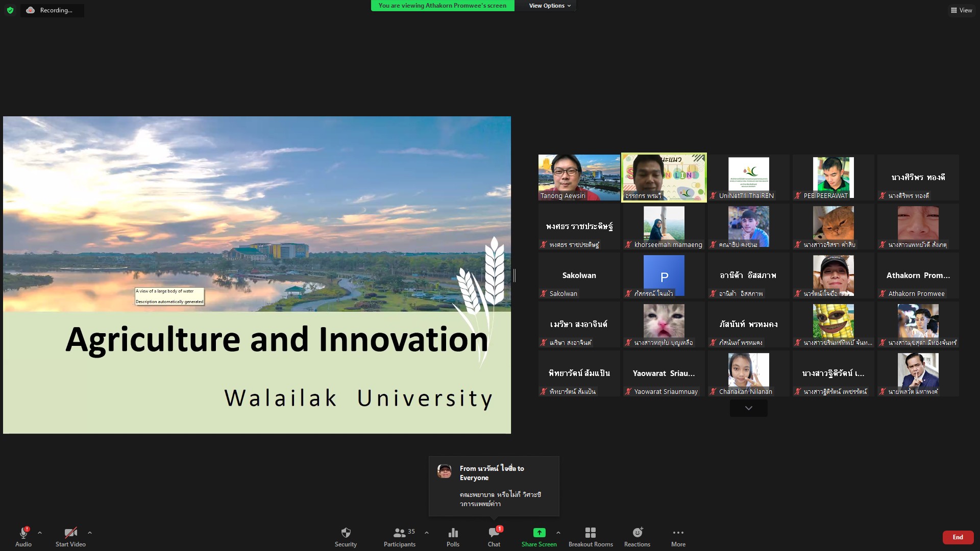The image size is (980, 551).
Task: Unmute the Audio microphone
Action: (x=23, y=533)
